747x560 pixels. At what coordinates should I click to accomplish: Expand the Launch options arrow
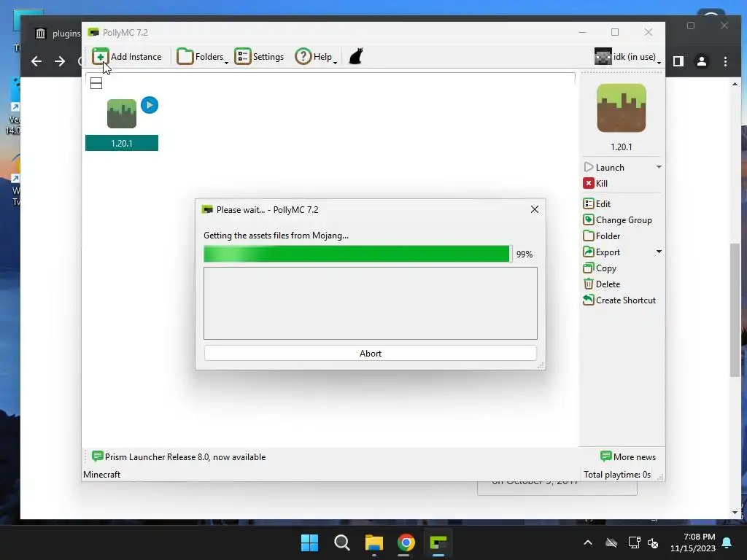pyautogui.click(x=659, y=167)
